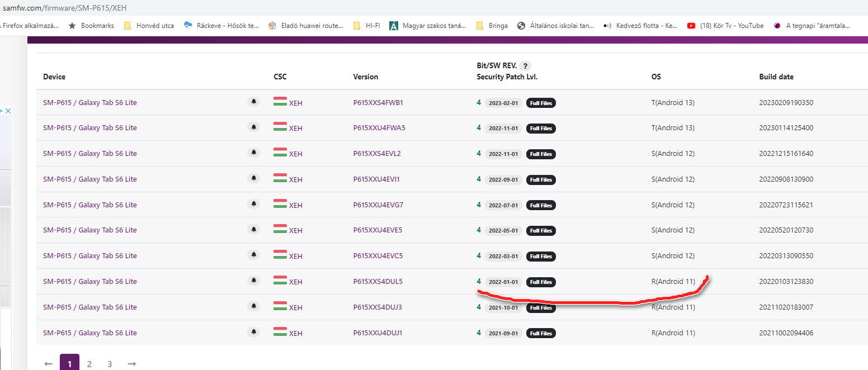Click the Bit/SW REV. question mark icon
The image size is (868, 370).
(x=525, y=66)
